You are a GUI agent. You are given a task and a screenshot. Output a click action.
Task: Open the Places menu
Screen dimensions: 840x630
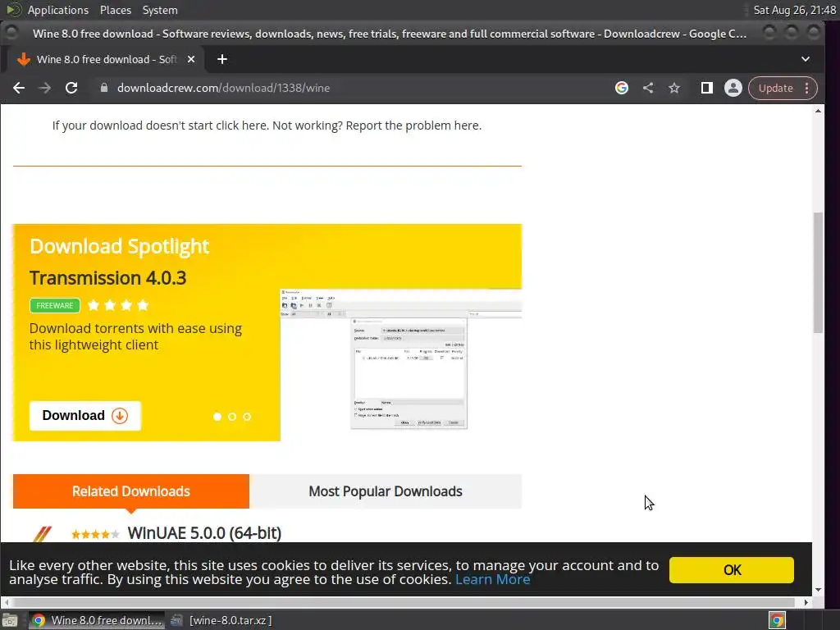pos(115,10)
